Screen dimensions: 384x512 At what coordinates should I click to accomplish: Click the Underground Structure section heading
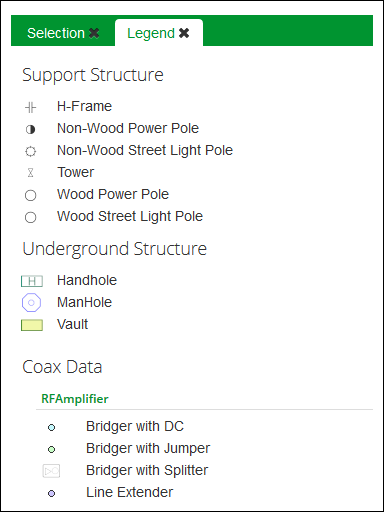[x=115, y=249]
